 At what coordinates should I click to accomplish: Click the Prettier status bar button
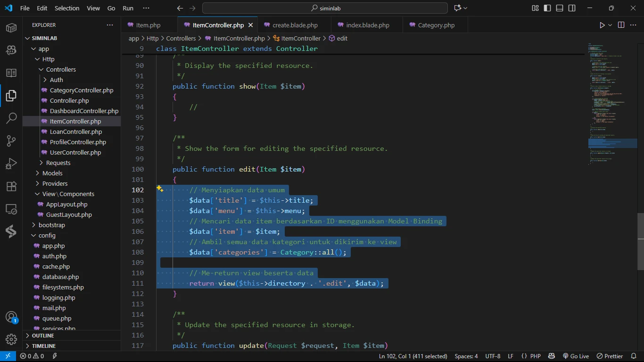(610, 356)
